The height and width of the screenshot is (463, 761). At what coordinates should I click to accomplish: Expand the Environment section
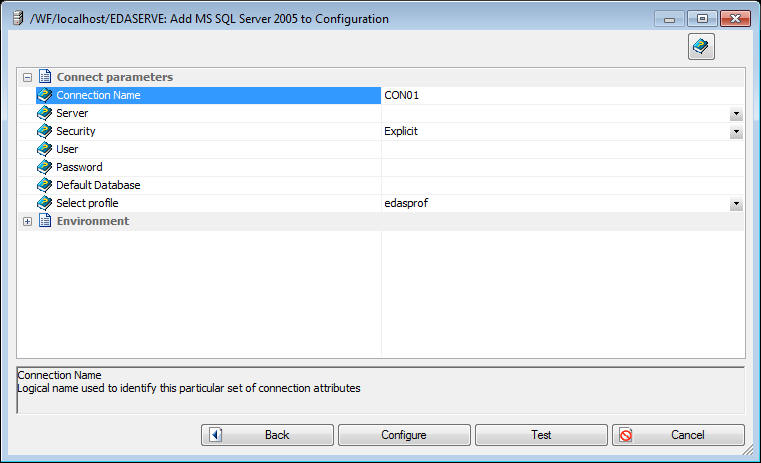pyautogui.click(x=28, y=221)
